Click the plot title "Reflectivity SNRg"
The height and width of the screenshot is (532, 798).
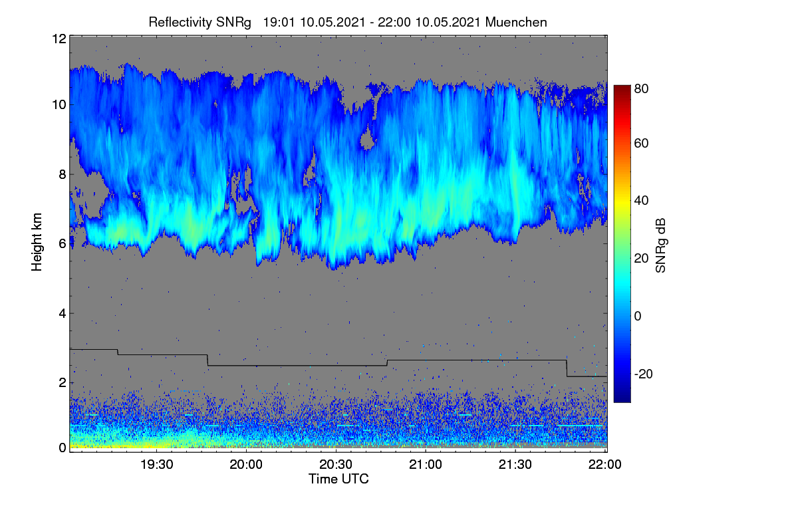pyautogui.click(x=200, y=22)
